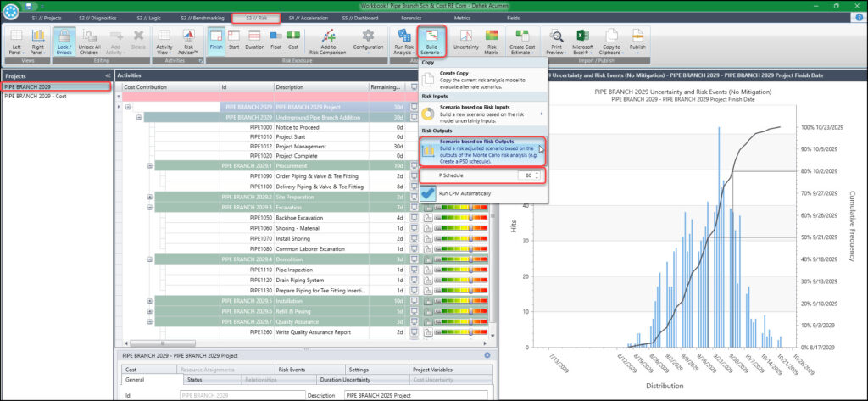Select Duration risk exposure view
Image resolution: width=868 pixels, height=401 pixels.
coord(254,41)
